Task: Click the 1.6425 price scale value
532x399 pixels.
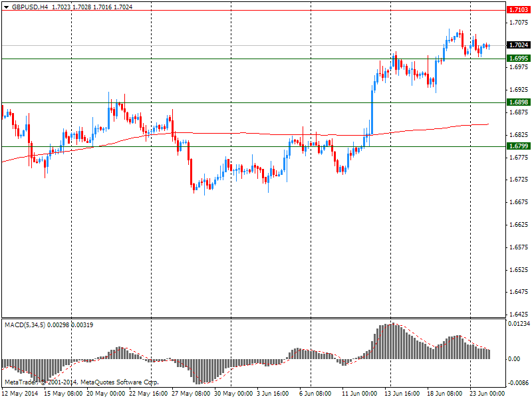Action: pyautogui.click(x=519, y=315)
